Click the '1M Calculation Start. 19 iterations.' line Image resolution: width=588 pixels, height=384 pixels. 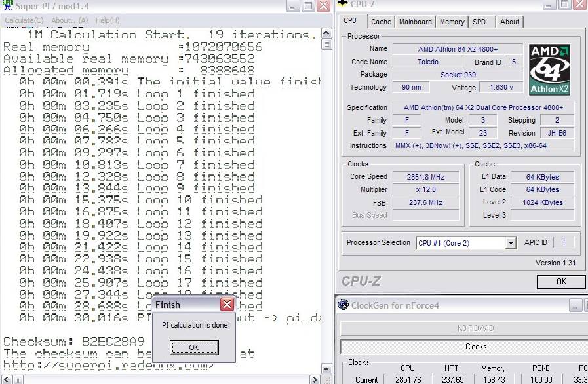(x=172, y=35)
